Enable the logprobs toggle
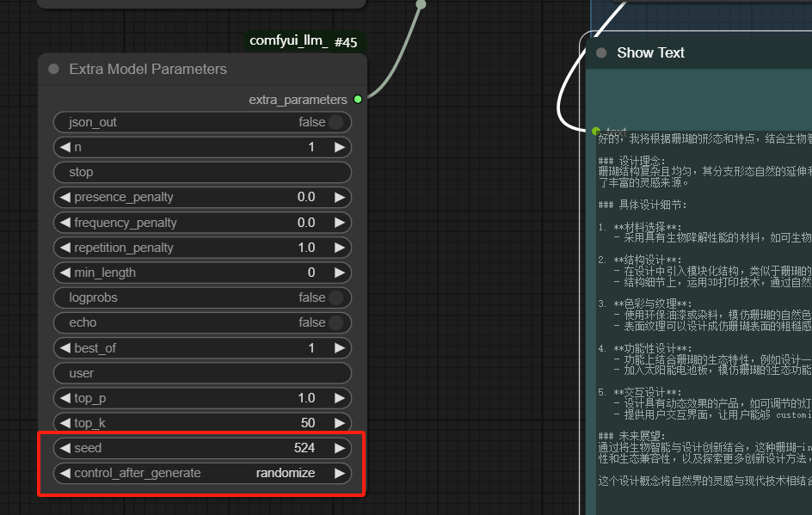Image resolution: width=812 pixels, height=515 pixels. point(335,297)
